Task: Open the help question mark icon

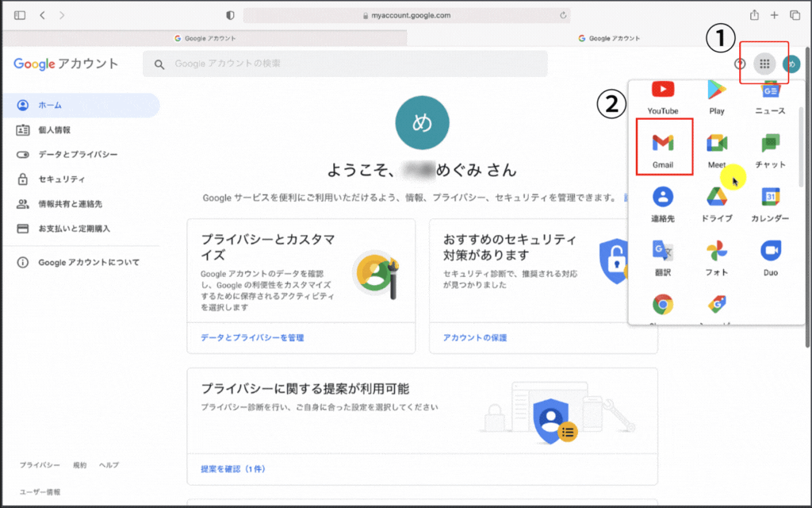Action: (740, 63)
